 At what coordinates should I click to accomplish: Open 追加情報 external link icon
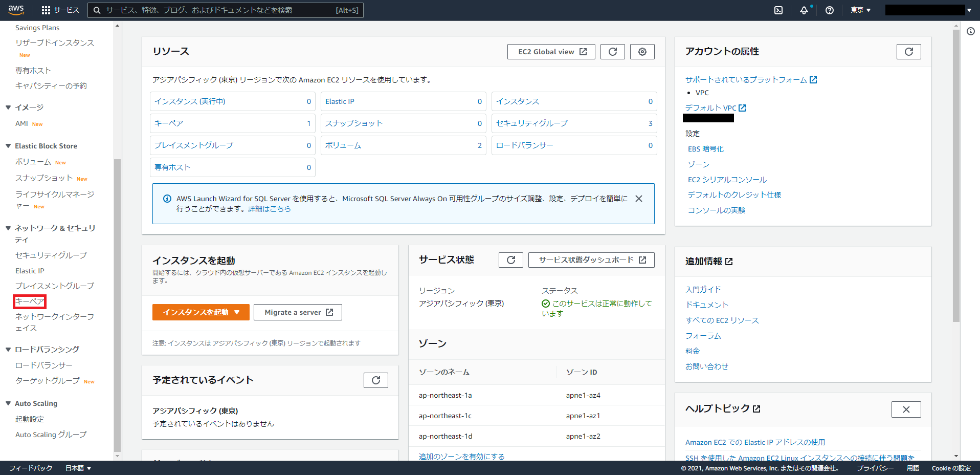(x=729, y=262)
